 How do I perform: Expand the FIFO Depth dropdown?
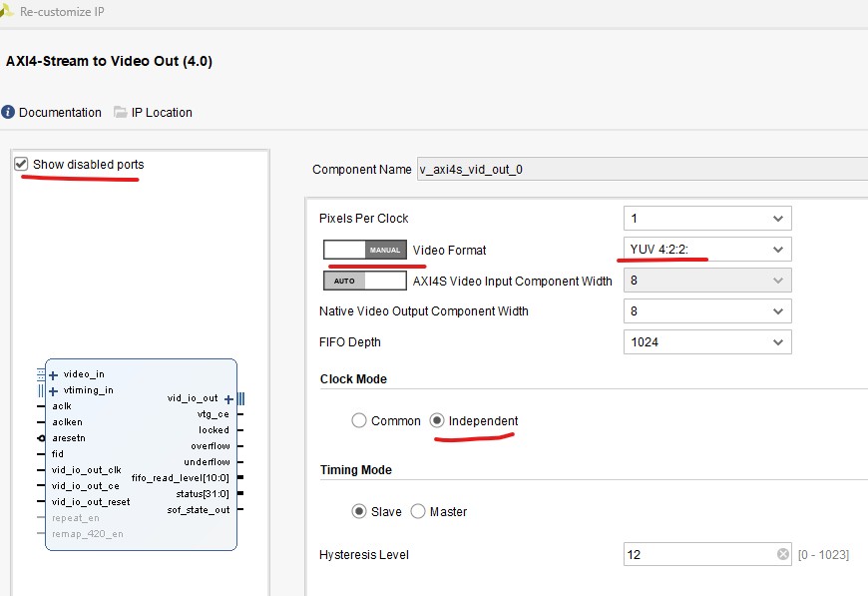706,342
